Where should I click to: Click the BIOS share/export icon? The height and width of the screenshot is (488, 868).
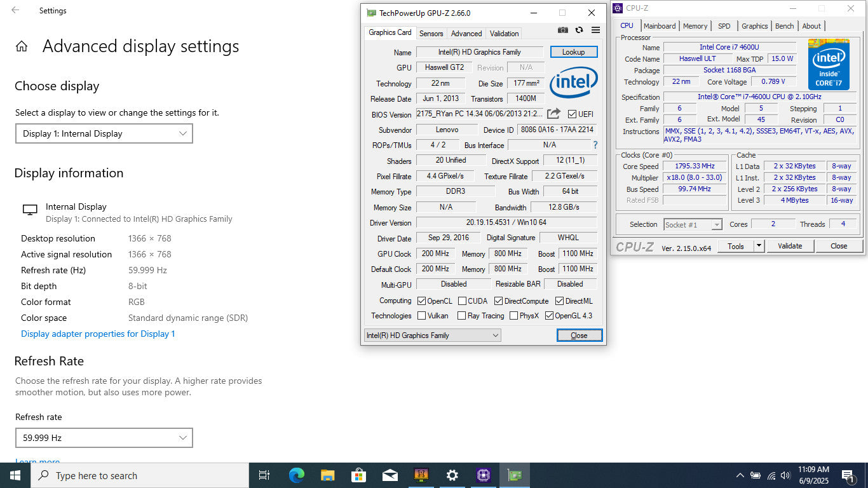pos(553,114)
